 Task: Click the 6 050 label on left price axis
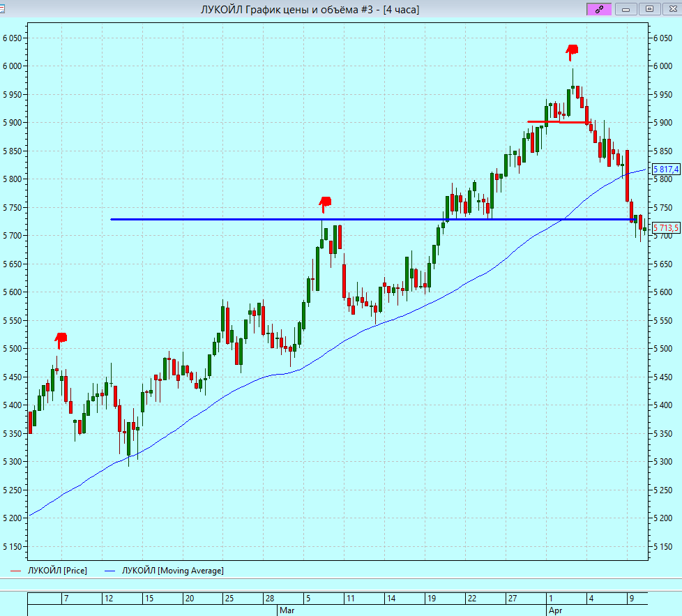click(x=12, y=38)
